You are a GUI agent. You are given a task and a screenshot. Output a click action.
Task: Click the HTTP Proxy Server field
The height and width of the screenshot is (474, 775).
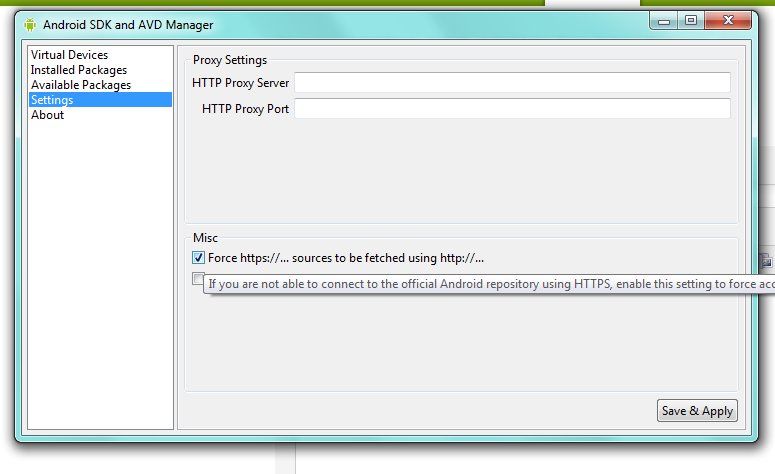coord(512,83)
